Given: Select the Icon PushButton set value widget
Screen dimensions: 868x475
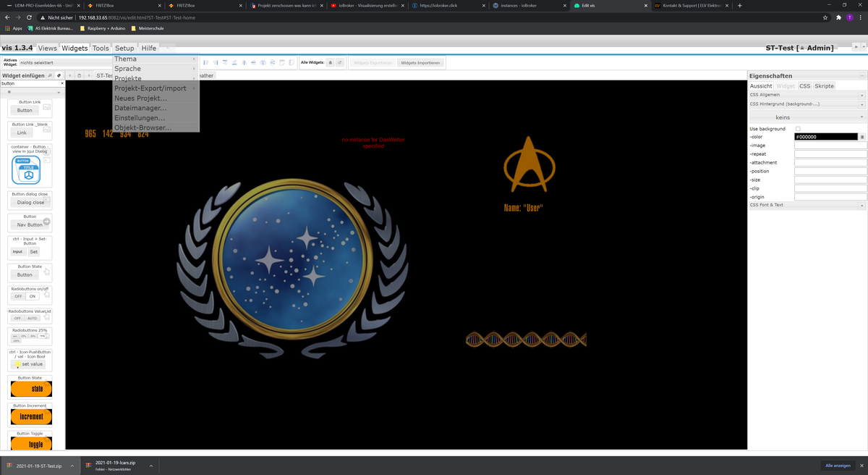Looking at the screenshot, I should [x=30, y=360].
